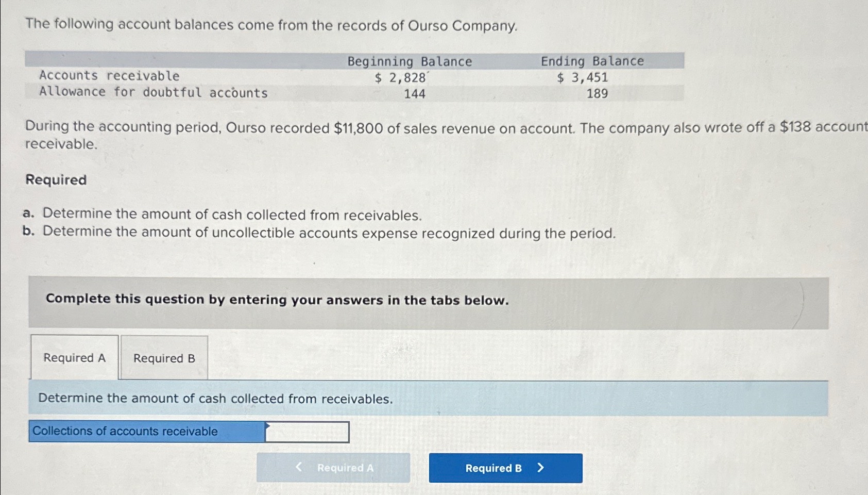Select the Allowance for doubtful accounts row
The image size is (868, 495).
[152, 92]
